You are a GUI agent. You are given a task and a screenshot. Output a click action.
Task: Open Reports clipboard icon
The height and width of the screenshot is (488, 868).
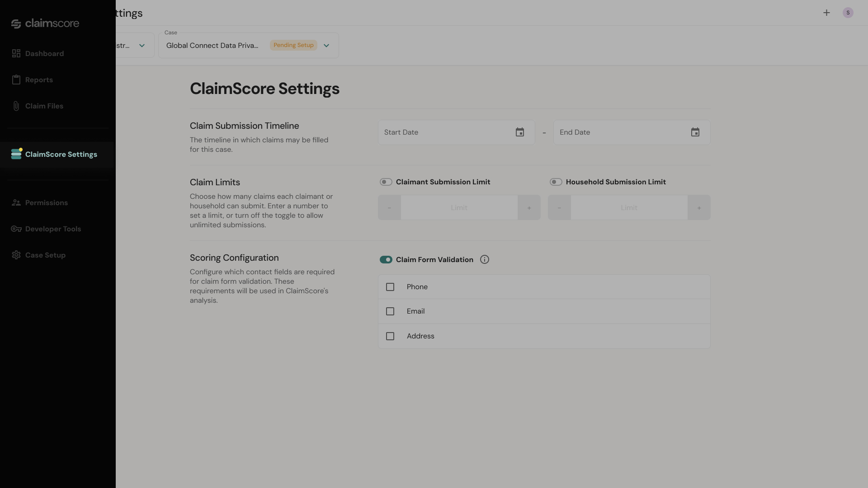pos(16,80)
